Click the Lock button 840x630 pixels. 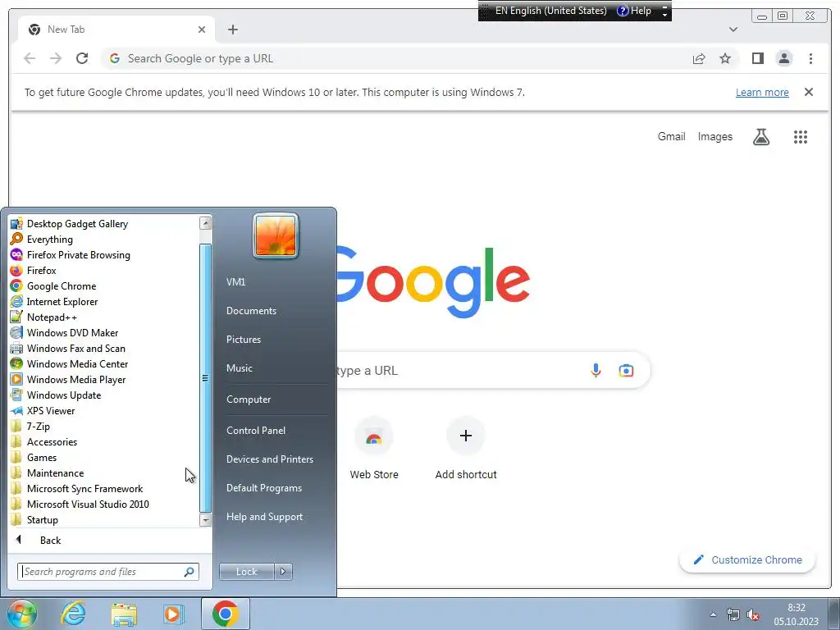(x=246, y=572)
